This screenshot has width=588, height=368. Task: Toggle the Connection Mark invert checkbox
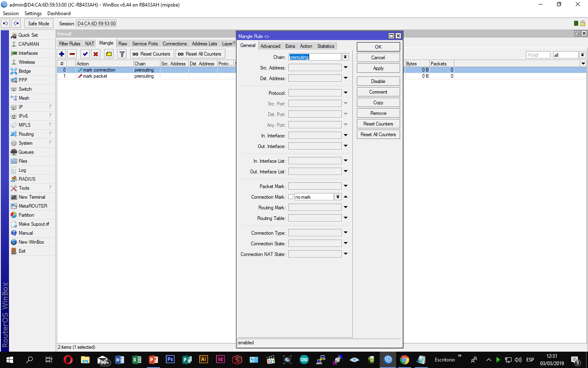coord(291,197)
